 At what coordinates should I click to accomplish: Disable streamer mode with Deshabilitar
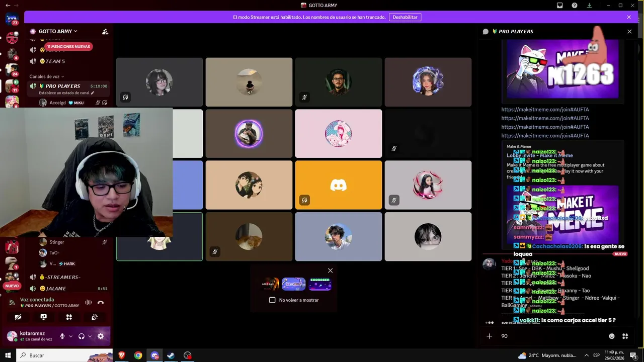405,17
